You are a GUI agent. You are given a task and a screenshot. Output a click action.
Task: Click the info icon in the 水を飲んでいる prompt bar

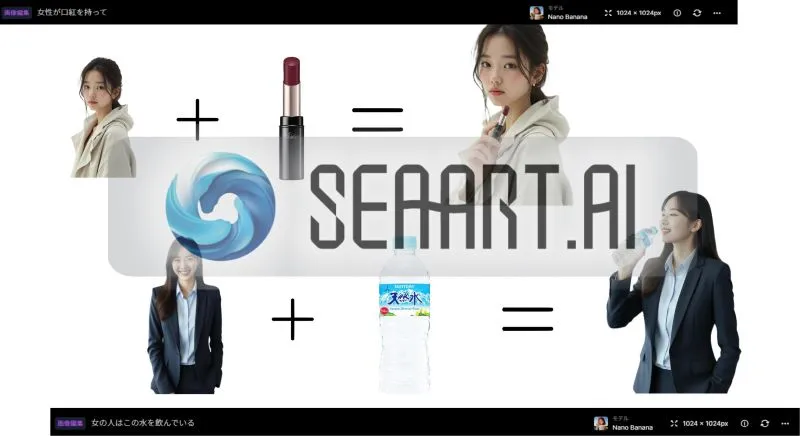coord(744,423)
